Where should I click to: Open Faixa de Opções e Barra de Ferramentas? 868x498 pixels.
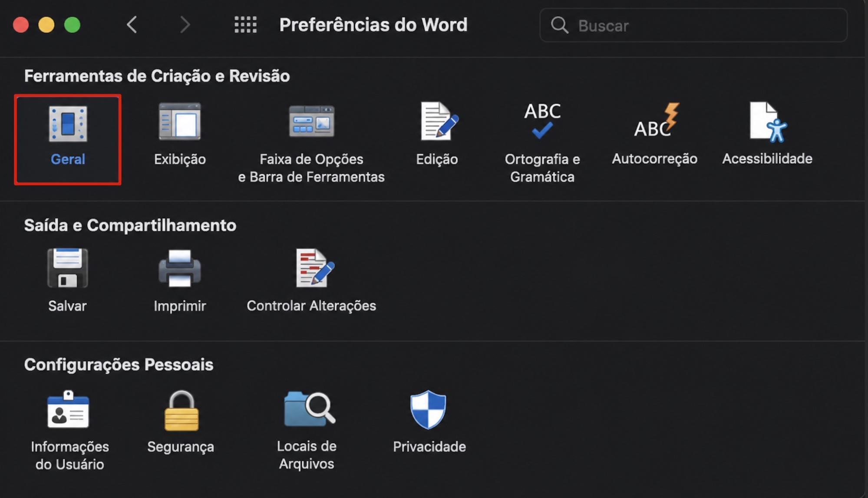point(311,143)
